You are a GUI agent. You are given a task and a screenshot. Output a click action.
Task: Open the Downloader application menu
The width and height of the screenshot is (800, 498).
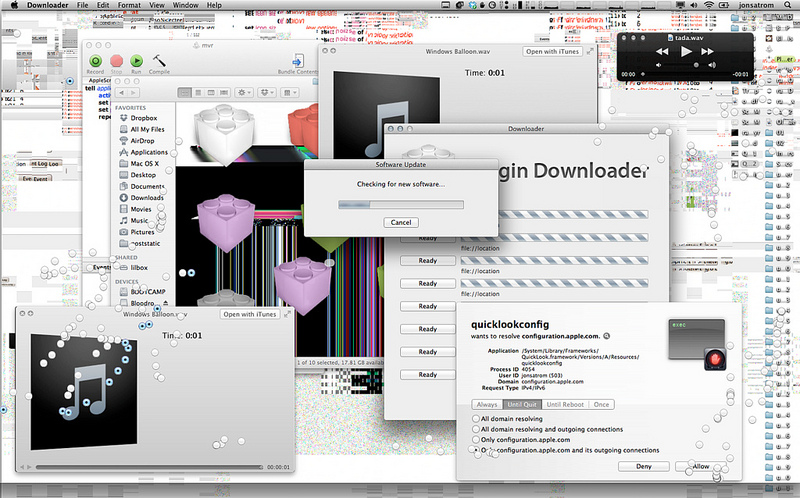coord(47,5)
